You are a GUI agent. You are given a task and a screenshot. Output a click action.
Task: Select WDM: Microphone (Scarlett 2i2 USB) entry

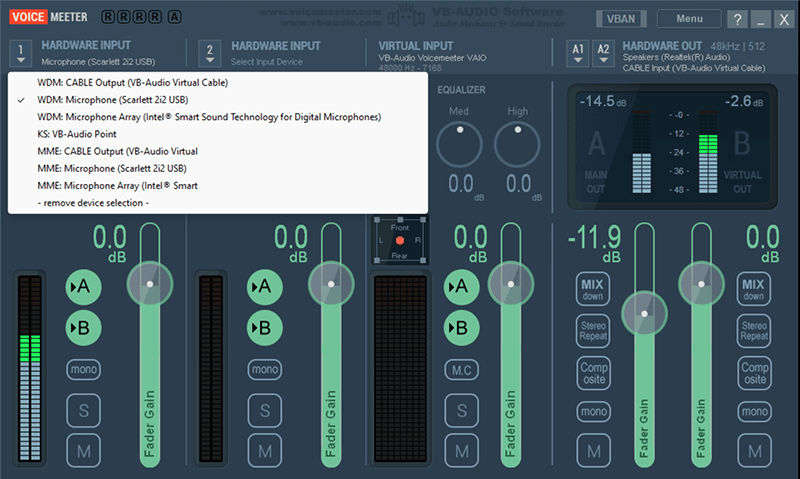click(x=218, y=100)
